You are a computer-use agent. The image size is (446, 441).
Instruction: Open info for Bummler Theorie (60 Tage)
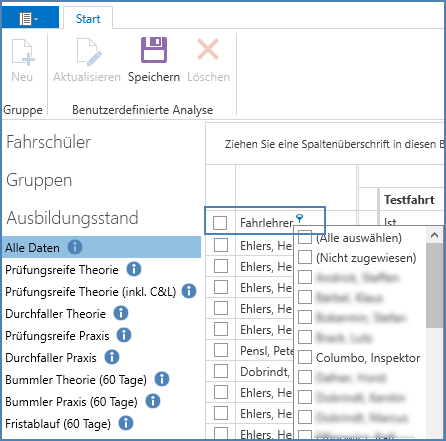click(x=162, y=379)
